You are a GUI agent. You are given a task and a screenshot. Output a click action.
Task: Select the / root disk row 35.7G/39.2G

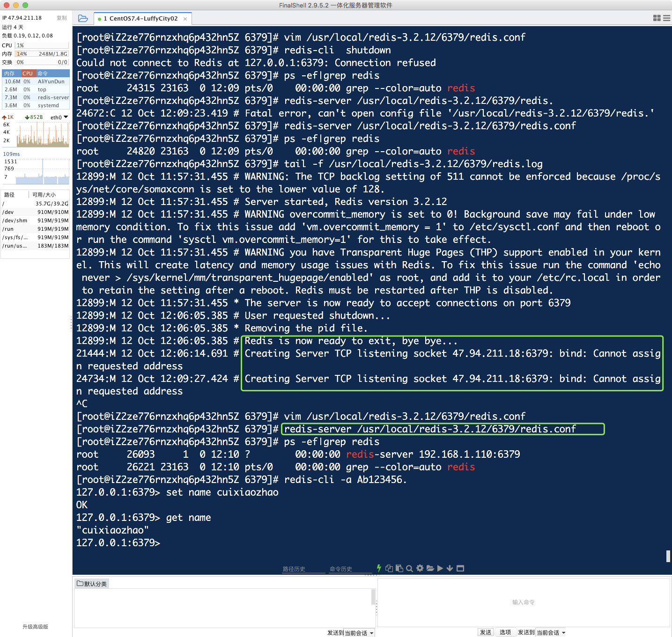[x=36, y=204]
